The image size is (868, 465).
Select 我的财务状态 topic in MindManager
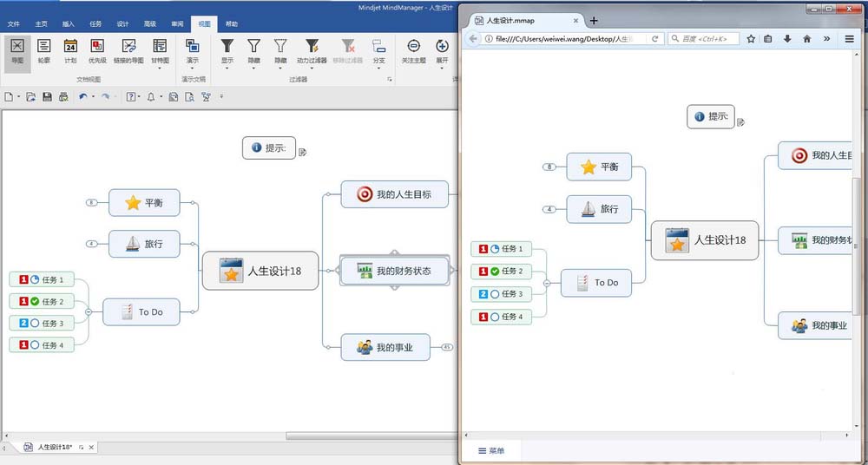pyautogui.click(x=395, y=271)
